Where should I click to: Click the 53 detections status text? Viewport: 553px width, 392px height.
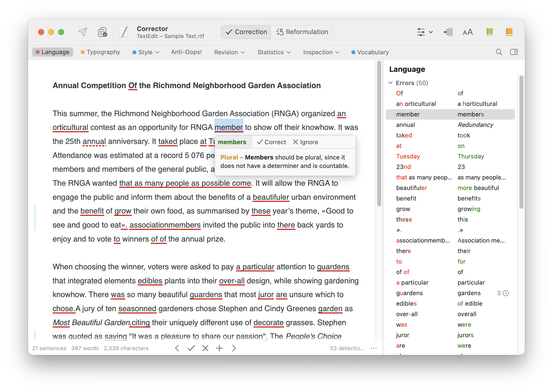click(347, 348)
